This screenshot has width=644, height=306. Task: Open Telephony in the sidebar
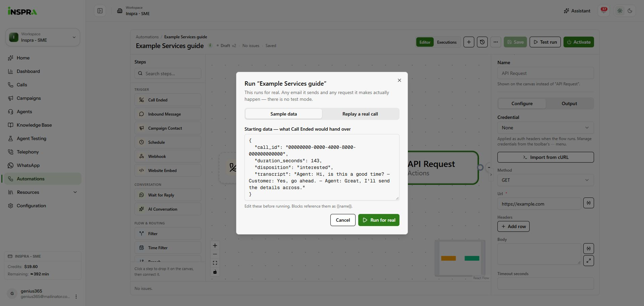click(42, 152)
